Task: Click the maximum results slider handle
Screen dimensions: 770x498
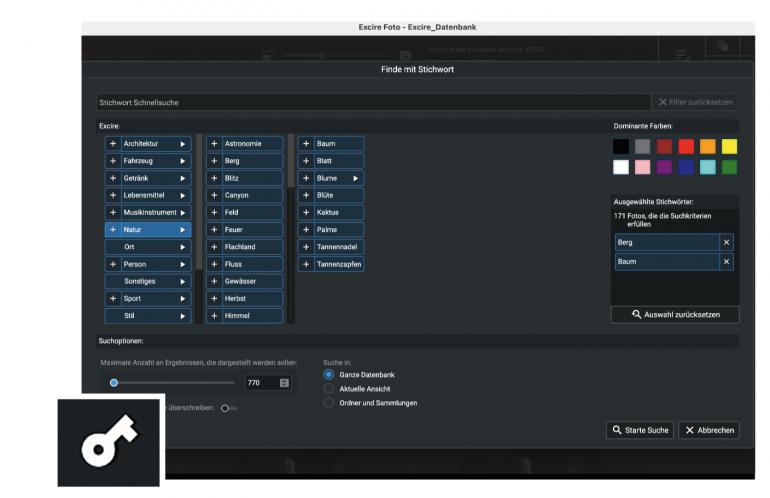Action: (114, 383)
